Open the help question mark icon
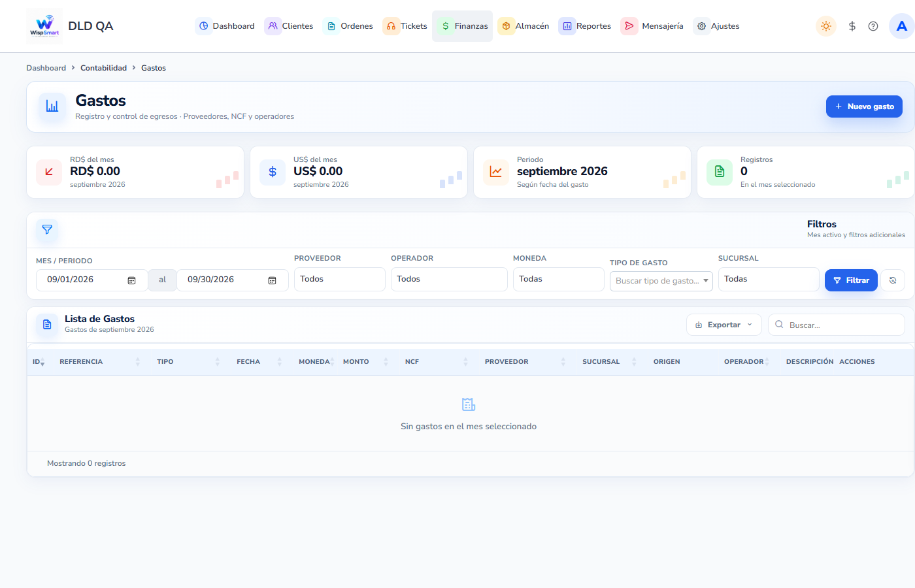Image resolution: width=915 pixels, height=588 pixels. point(873,26)
